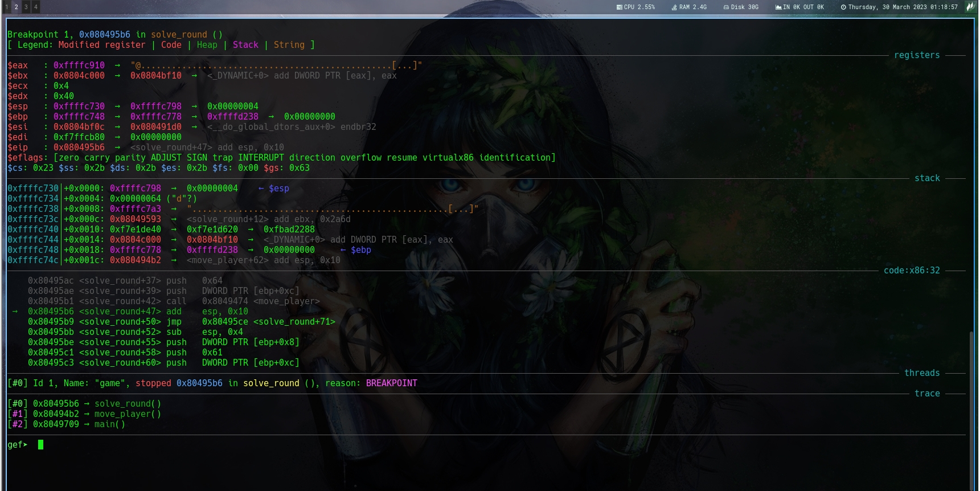Click the CPU 2.55% usage indicator

click(635, 7)
